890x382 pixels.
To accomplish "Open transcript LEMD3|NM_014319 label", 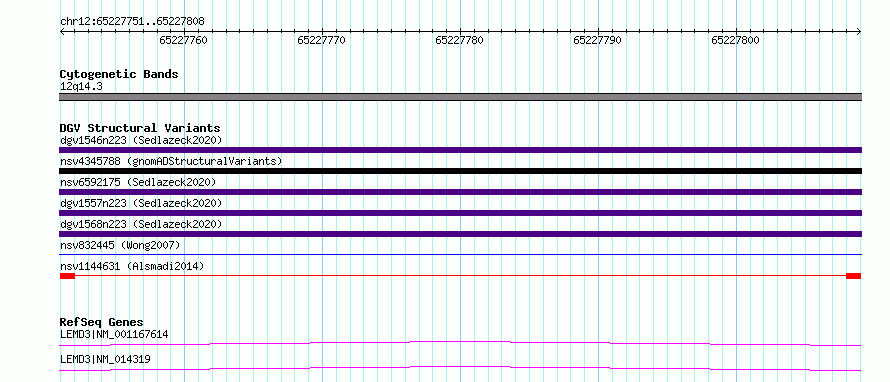I will (105, 359).
